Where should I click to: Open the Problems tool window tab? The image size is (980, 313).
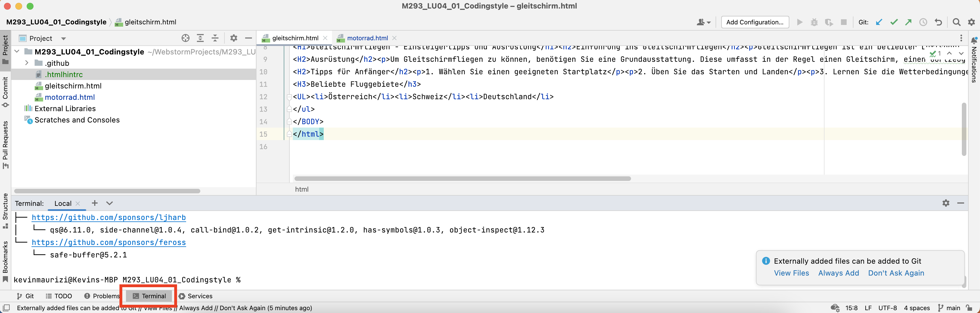[102, 296]
